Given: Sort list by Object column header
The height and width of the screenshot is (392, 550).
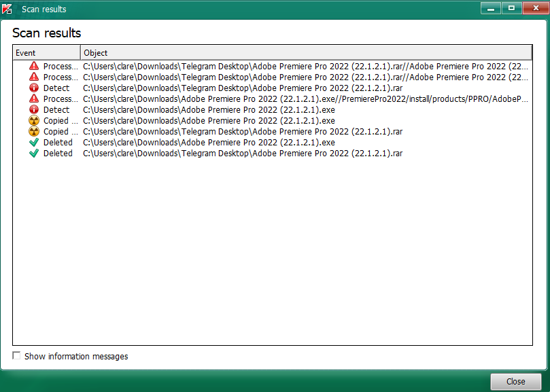Looking at the screenshot, I should click(x=306, y=52).
